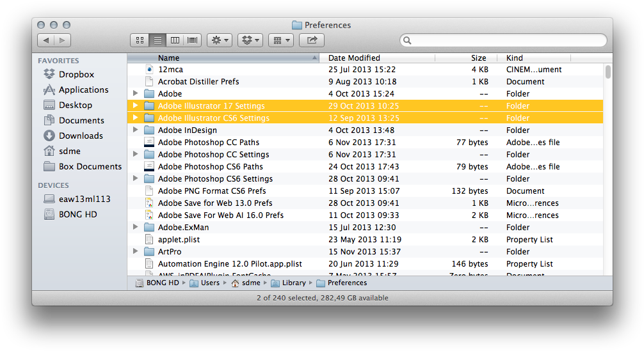The width and height of the screenshot is (644, 351).
Task: Expand Adobe Illustrator CS6 Settings folder
Action: pos(135,118)
